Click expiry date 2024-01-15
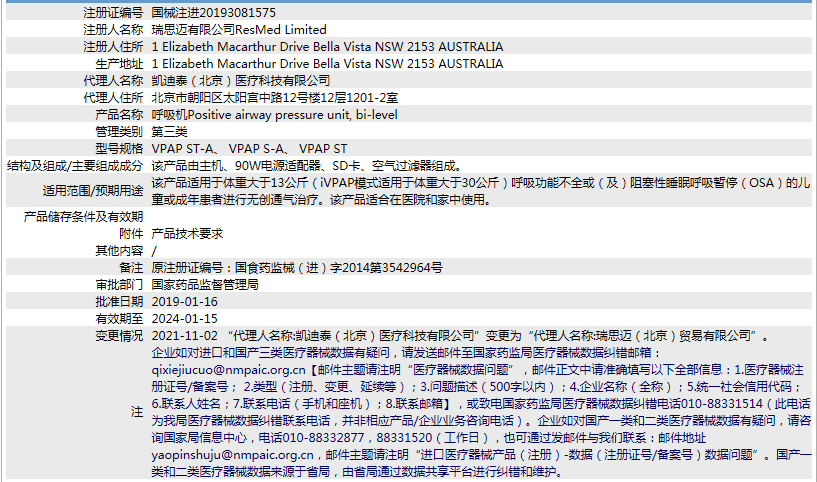Viewport: 817px width, 482px height. 184,318
